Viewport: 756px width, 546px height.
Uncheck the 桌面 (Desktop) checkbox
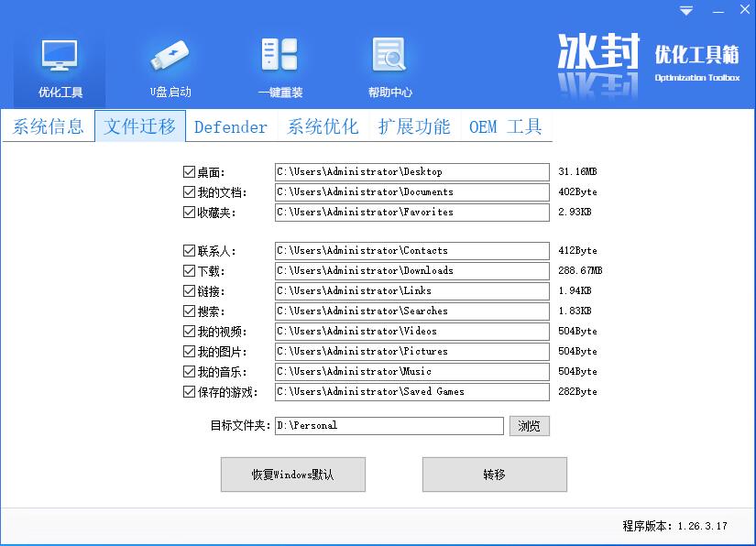coord(190,172)
